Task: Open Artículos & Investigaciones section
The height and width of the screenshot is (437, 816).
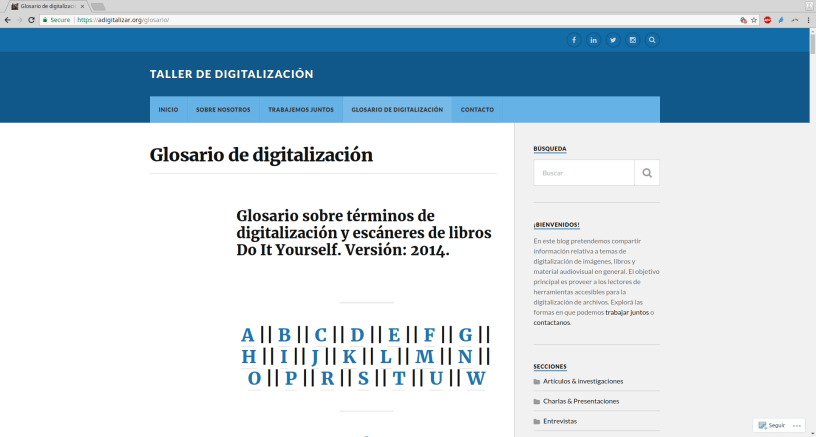Action: click(x=583, y=381)
